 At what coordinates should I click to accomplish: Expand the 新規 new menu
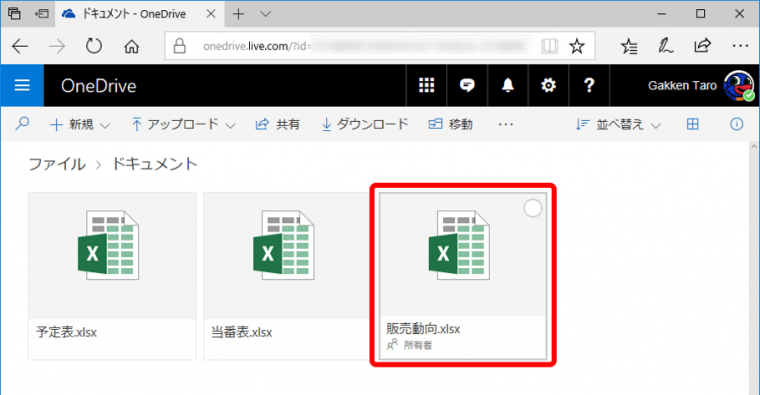click(80, 125)
